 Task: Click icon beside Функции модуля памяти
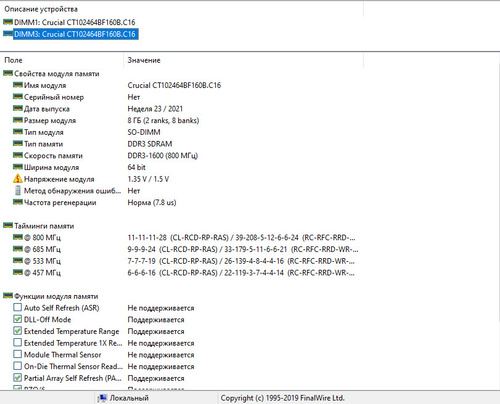point(8,296)
